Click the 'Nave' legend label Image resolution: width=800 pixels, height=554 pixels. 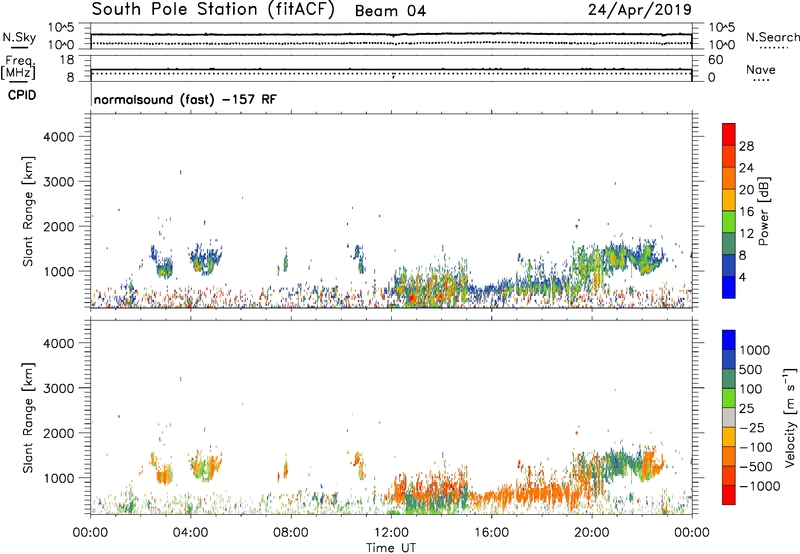coord(761,69)
